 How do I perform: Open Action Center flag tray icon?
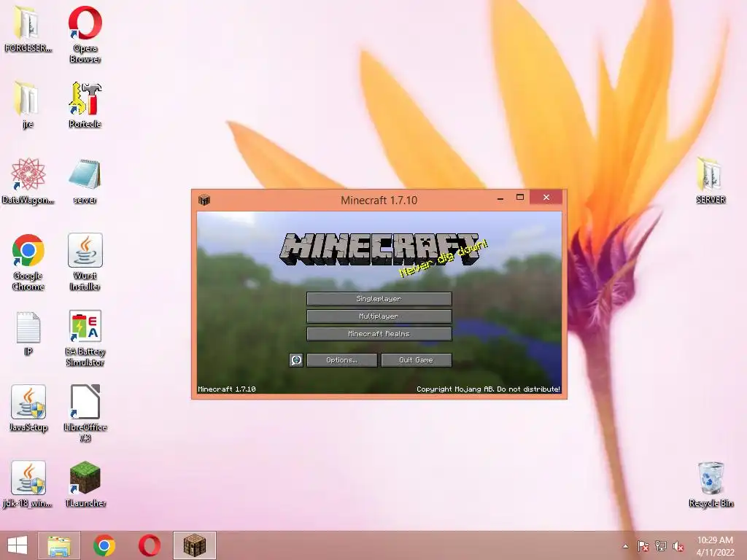[x=643, y=546]
